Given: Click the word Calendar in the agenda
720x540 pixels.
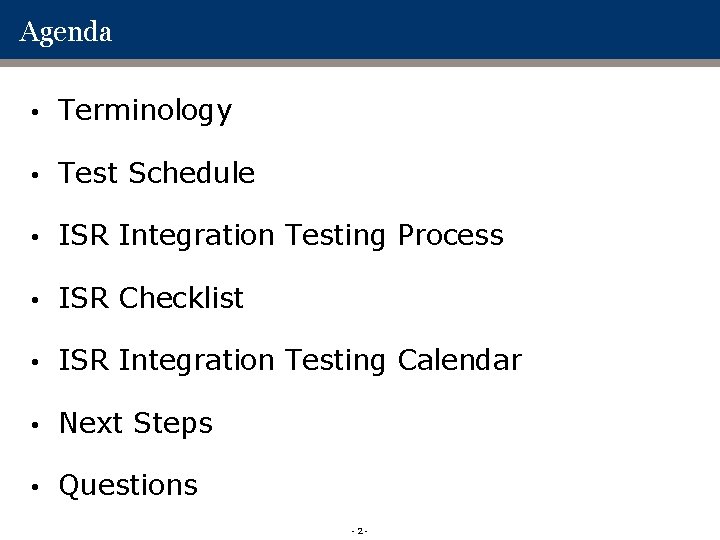Looking at the screenshot, I should coord(459,360).
